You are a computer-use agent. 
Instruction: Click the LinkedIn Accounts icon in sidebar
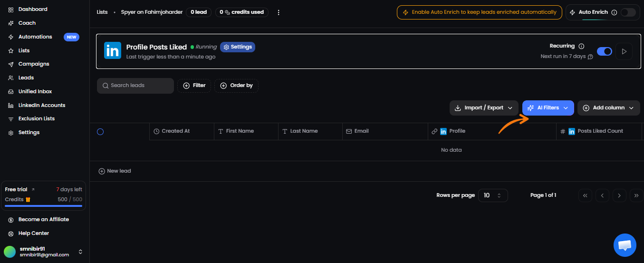coord(11,105)
